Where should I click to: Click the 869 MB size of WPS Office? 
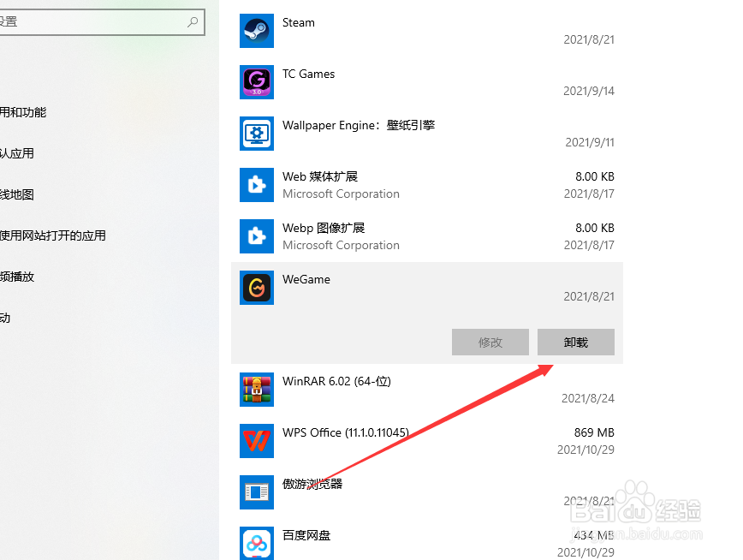594,432
